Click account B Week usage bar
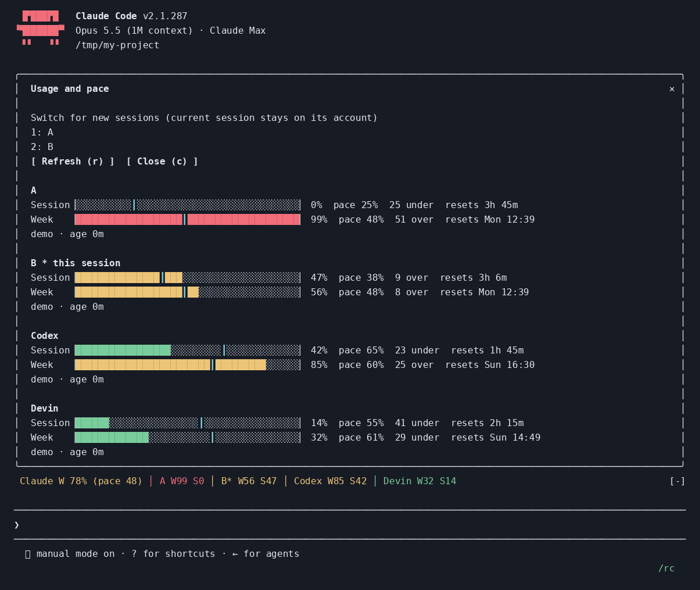Screen dimensions: 700x590 pyautogui.click(x=188, y=292)
